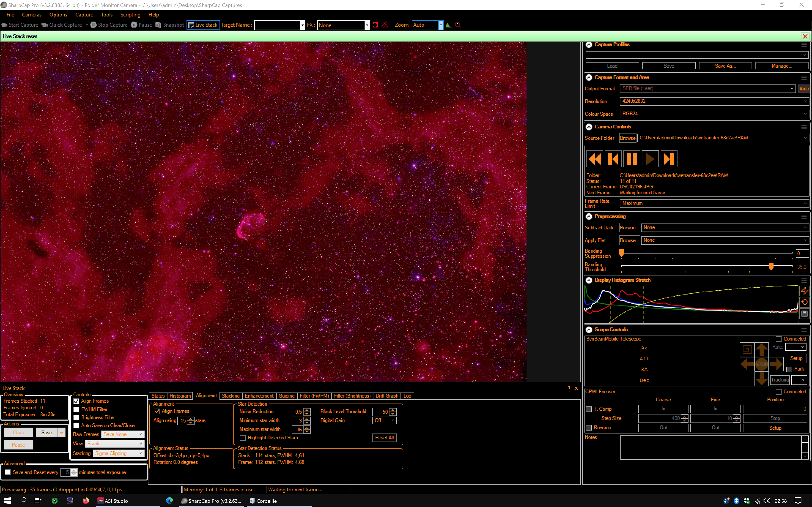812x507 pixels.
Task: Adjust the Banding Threshold slider handle
Action: pos(771,267)
